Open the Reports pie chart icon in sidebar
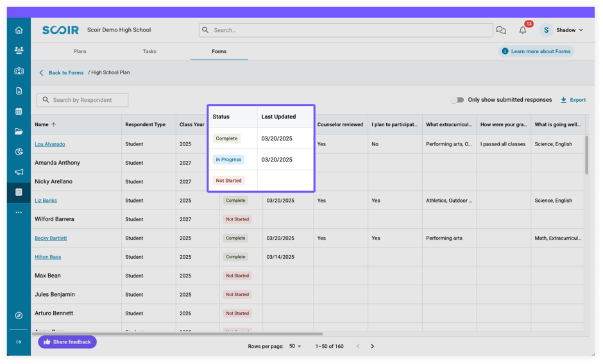This screenshot has height=364, width=603. click(19, 152)
